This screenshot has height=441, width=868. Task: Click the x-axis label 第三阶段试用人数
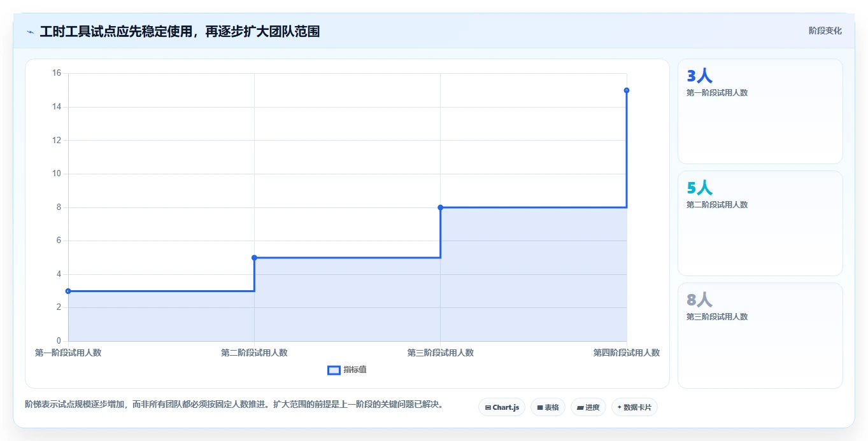(440, 353)
